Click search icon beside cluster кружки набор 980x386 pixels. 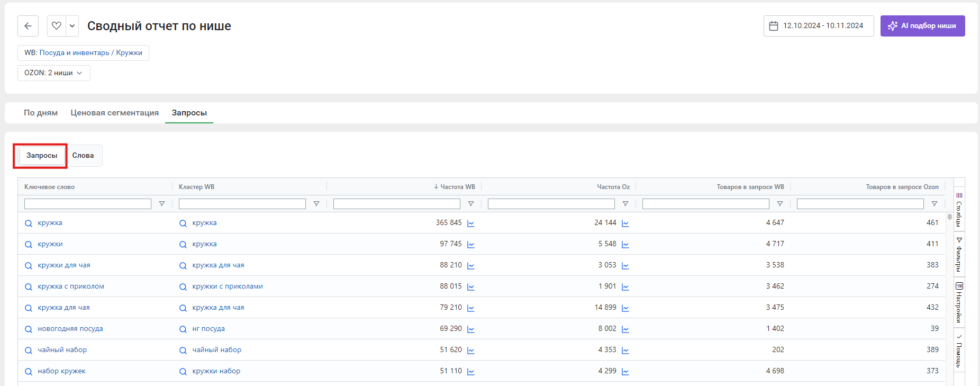click(183, 372)
